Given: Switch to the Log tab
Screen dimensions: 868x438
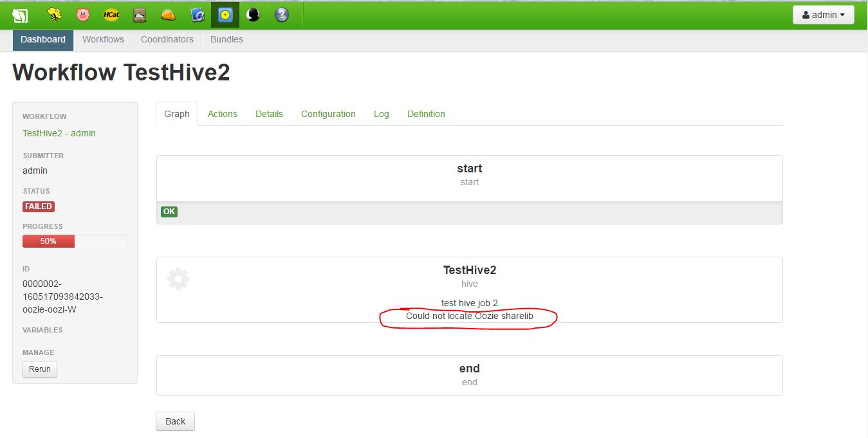Looking at the screenshot, I should coord(381,114).
